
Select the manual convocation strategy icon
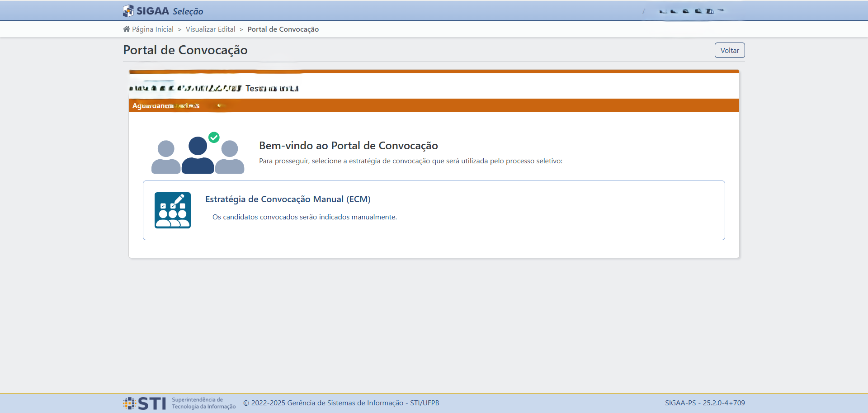point(173,210)
